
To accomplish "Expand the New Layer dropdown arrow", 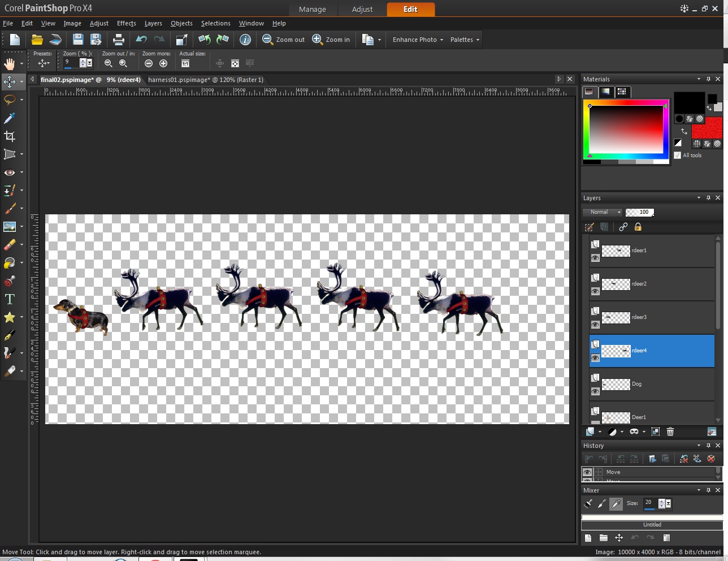I will (600, 432).
